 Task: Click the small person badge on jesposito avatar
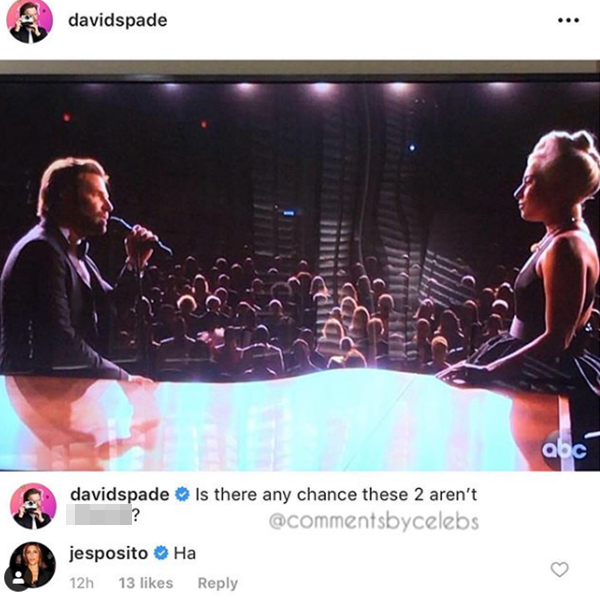coord(16,579)
